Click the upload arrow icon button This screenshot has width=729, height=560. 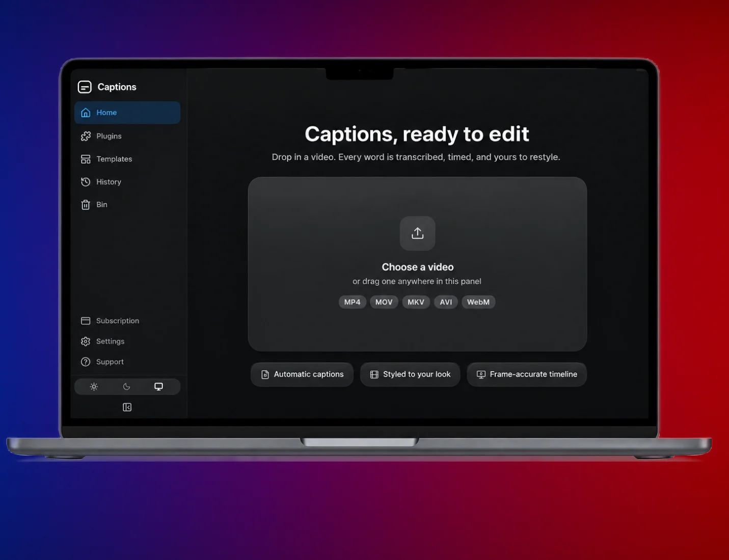click(418, 233)
